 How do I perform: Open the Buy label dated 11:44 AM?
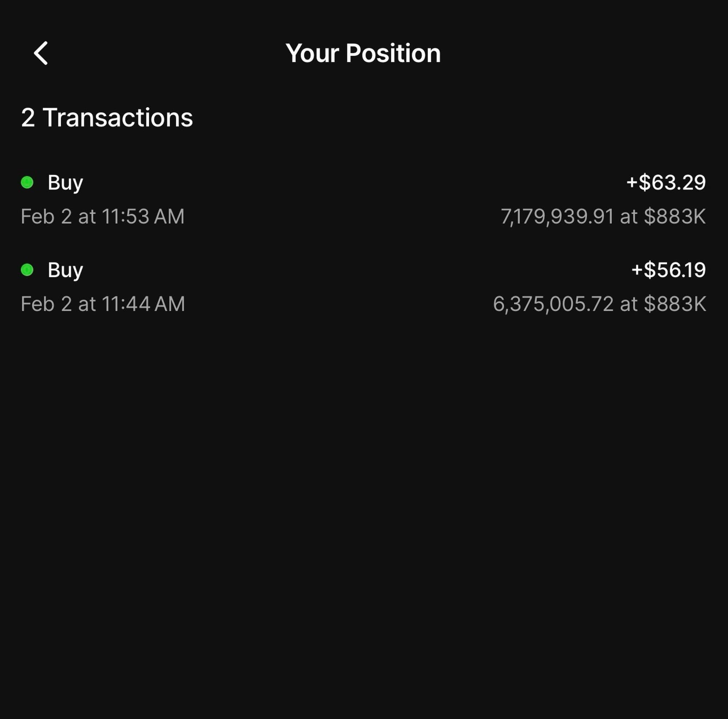click(x=65, y=270)
